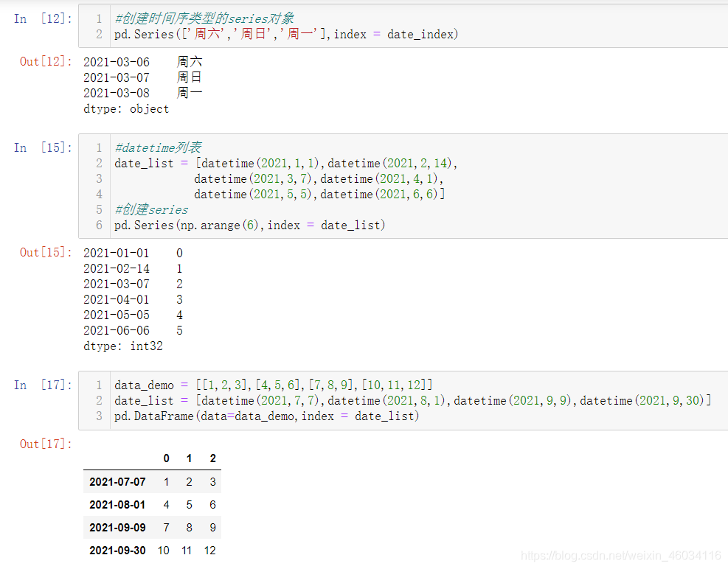Click 'dtype: int32' in Out[15]
Viewport: 728px width, 569px height.
click(x=123, y=346)
